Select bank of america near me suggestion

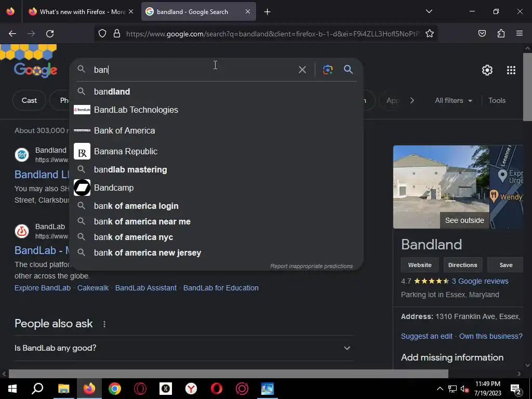point(217,221)
